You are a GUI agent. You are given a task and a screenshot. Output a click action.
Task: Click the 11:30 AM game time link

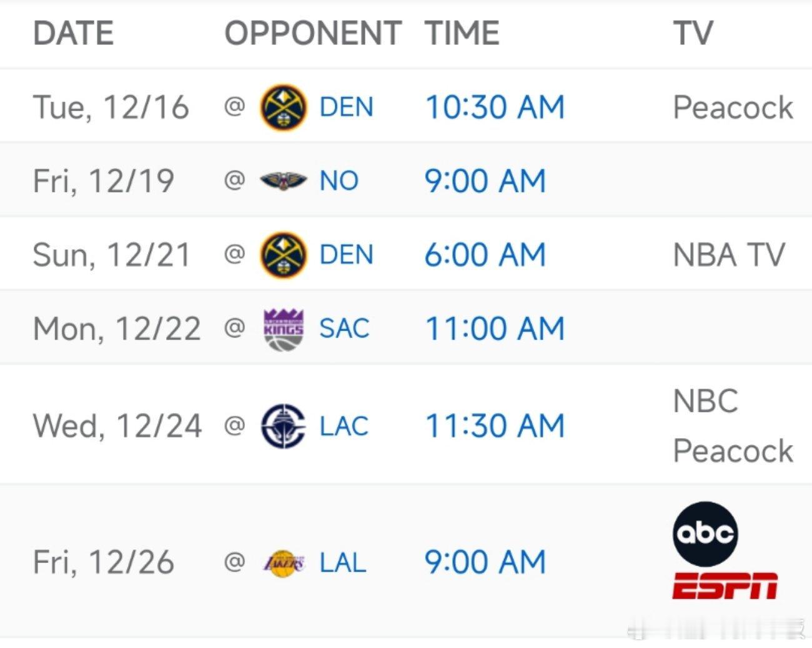click(x=495, y=426)
